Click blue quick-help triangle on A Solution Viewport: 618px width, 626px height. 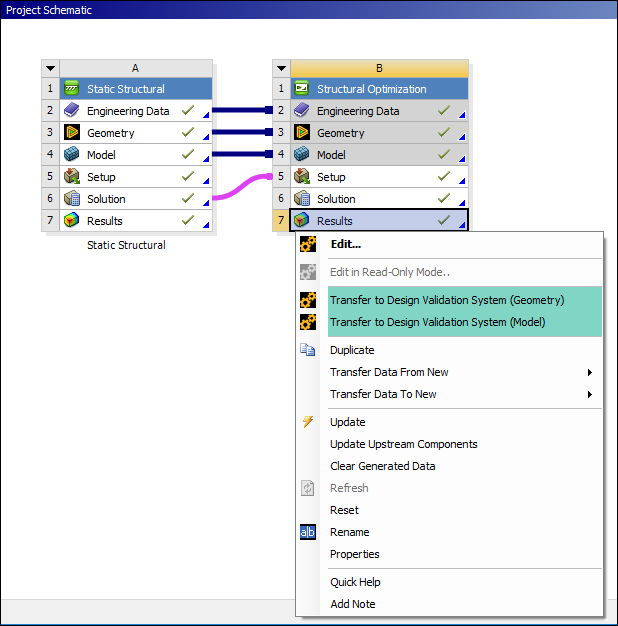[206, 203]
